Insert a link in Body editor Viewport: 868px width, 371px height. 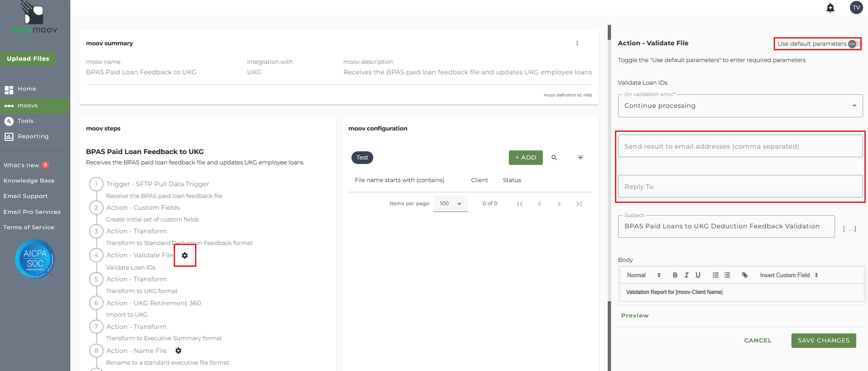[x=745, y=275]
